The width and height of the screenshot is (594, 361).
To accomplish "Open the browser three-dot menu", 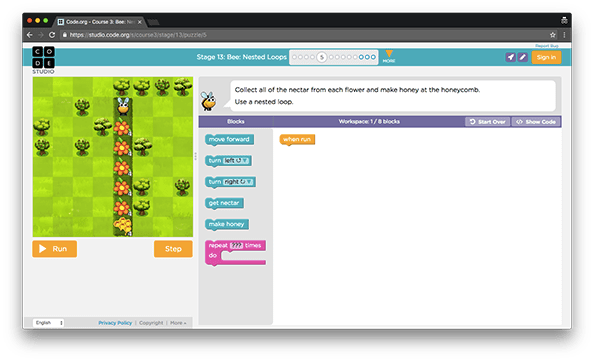I will point(564,35).
